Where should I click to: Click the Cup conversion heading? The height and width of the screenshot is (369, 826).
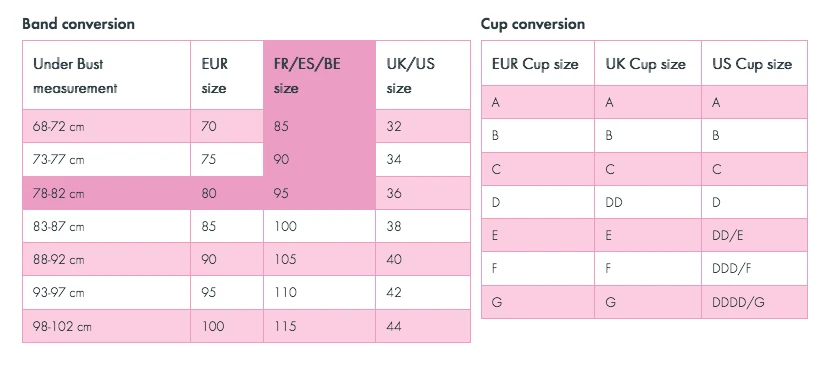click(533, 24)
